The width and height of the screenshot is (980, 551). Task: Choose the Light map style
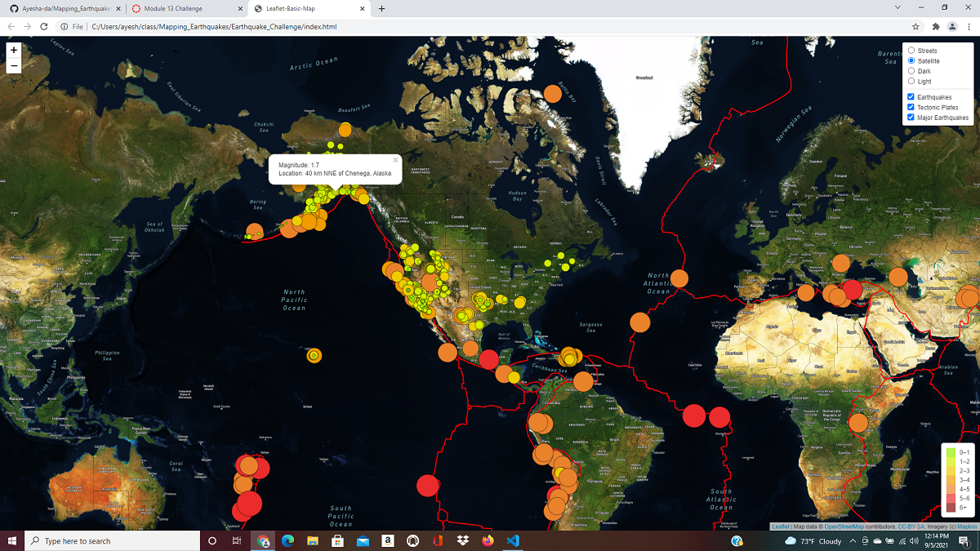[911, 81]
